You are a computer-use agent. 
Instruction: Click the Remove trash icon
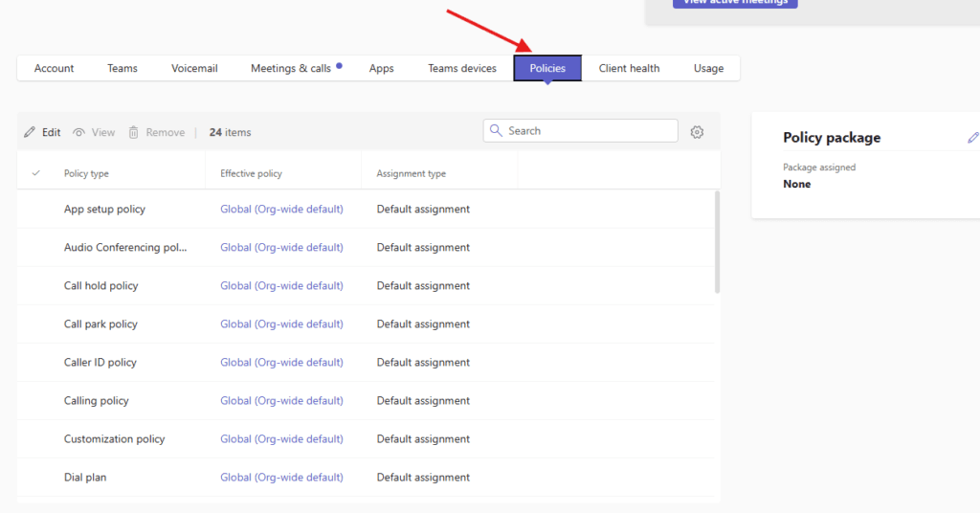click(x=134, y=132)
